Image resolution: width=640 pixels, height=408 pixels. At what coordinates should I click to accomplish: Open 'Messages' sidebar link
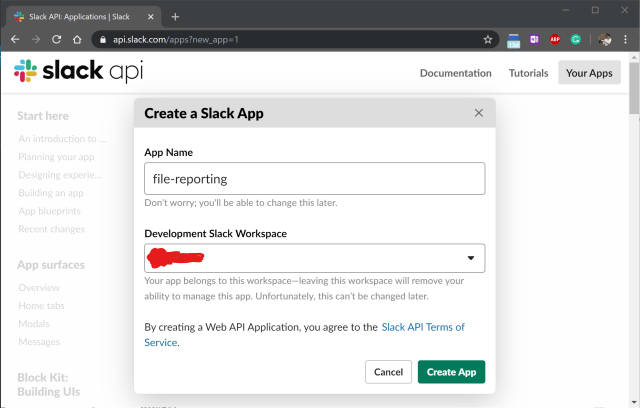click(39, 341)
